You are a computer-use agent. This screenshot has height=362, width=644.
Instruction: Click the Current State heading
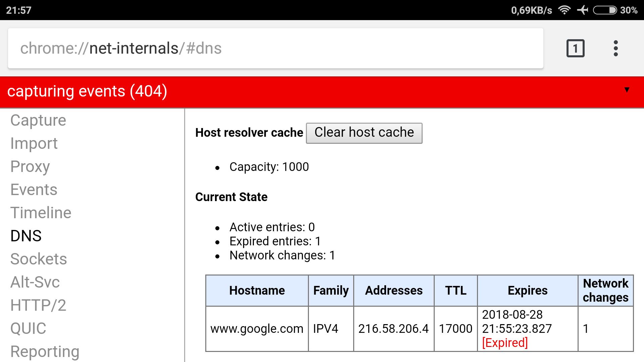pos(231,197)
